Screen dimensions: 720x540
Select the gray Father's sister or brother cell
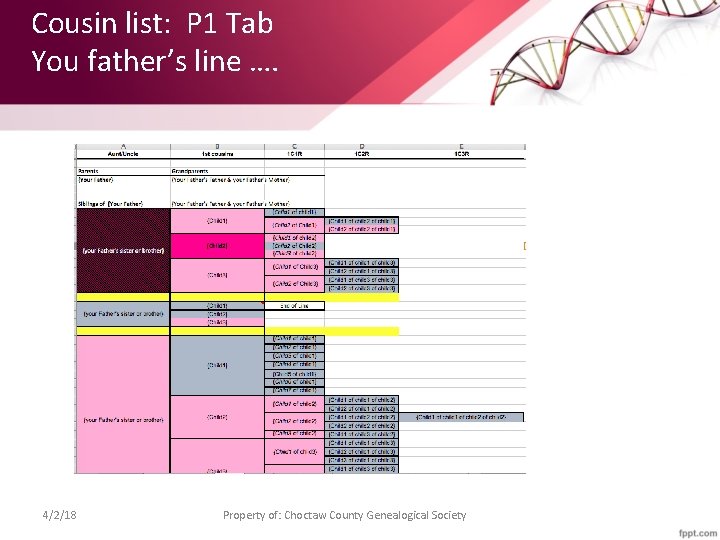pos(123,314)
